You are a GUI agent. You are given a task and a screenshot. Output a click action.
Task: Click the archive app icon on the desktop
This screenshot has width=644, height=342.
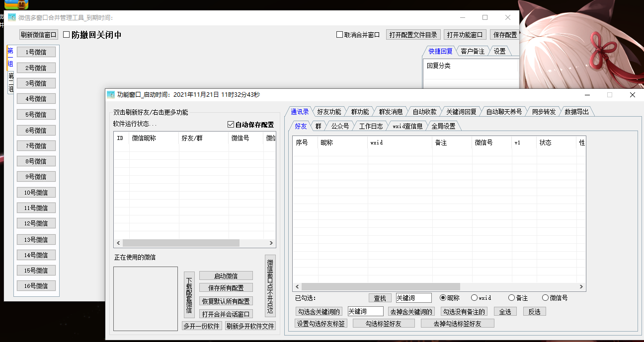(x=17, y=4)
